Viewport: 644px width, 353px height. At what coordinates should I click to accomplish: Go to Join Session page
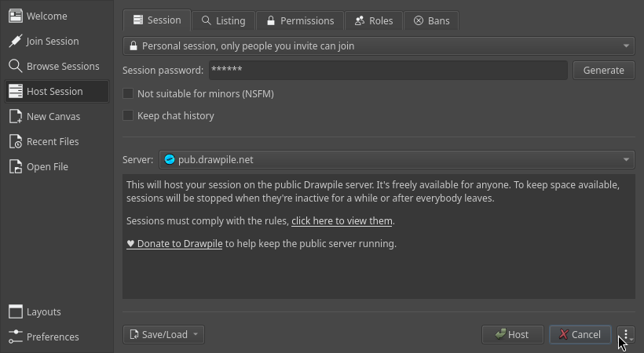click(52, 41)
